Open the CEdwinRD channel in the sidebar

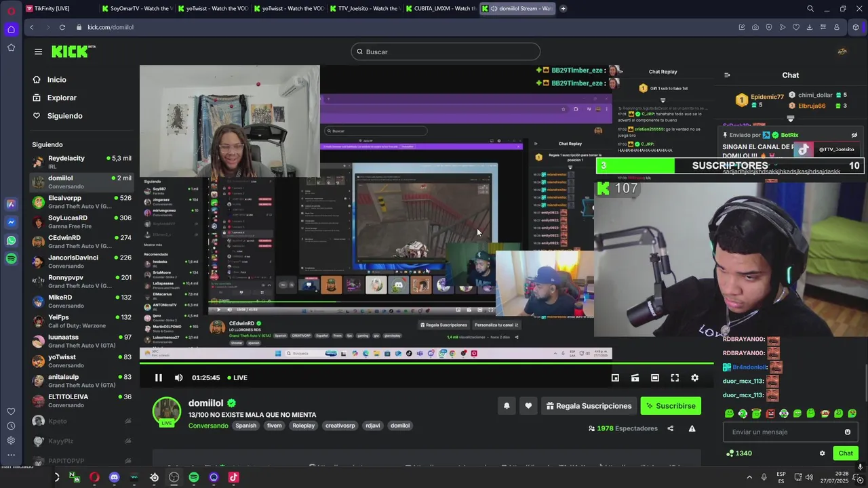81,241
